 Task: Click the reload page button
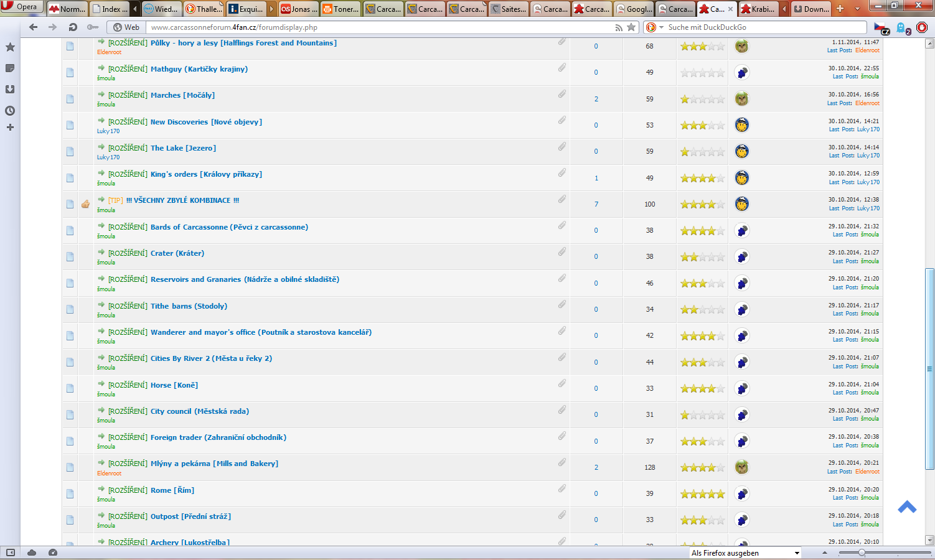pos(73,27)
